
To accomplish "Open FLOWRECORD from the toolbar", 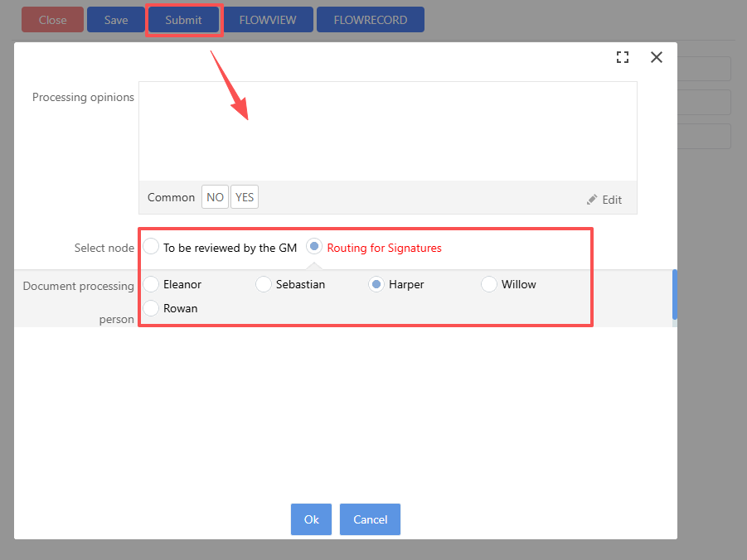I will tap(370, 20).
